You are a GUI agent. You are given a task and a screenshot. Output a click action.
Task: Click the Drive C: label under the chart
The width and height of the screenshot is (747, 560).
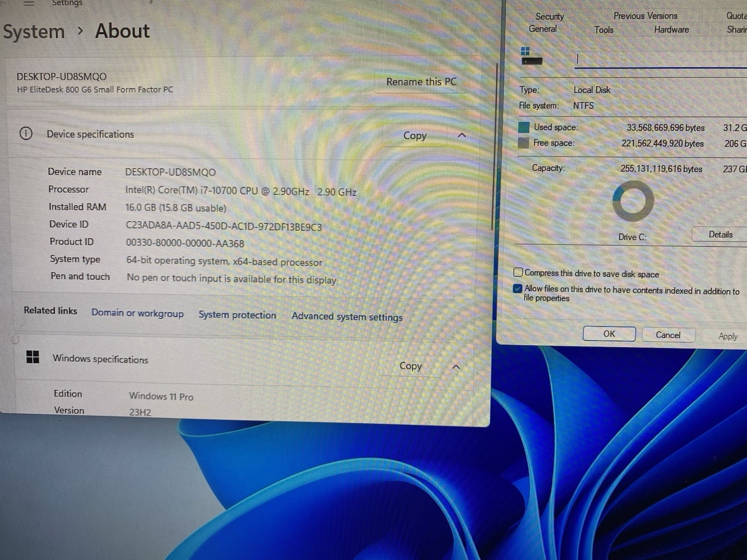pyautogui.click(x=632, y=237)
